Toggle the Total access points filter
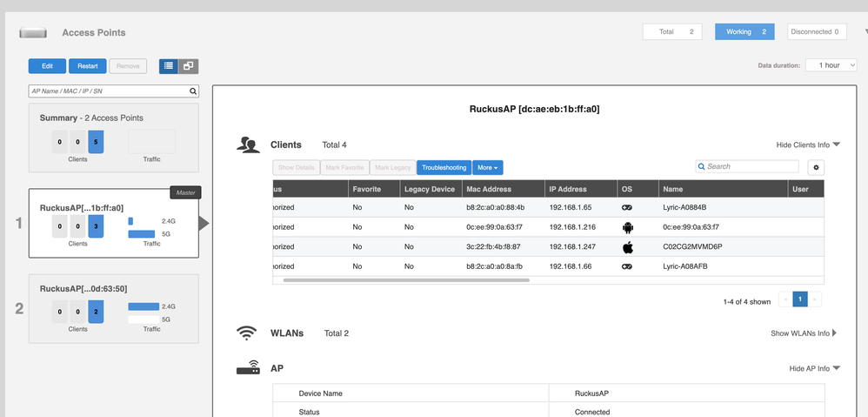Image resolution: width=868 pixels, height=417 pixels. coord(672,31)
